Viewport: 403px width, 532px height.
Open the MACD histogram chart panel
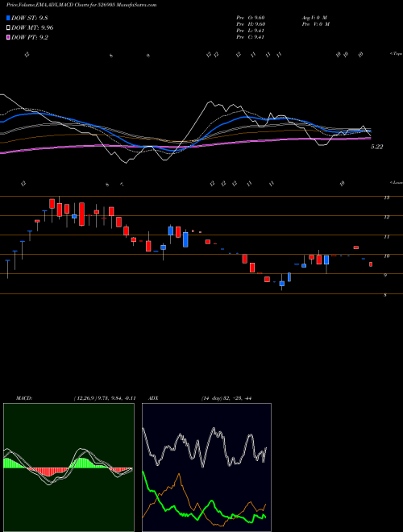pyautogui.click(x=69, y=468)
